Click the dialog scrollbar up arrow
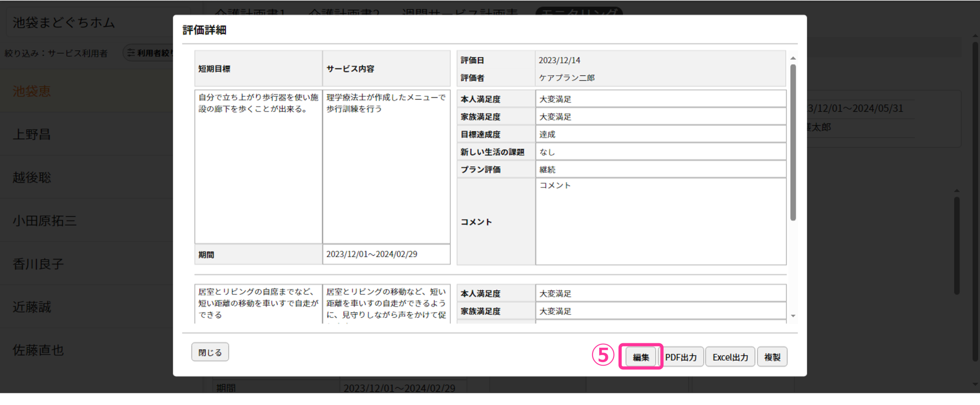 (x=793, y=59)
